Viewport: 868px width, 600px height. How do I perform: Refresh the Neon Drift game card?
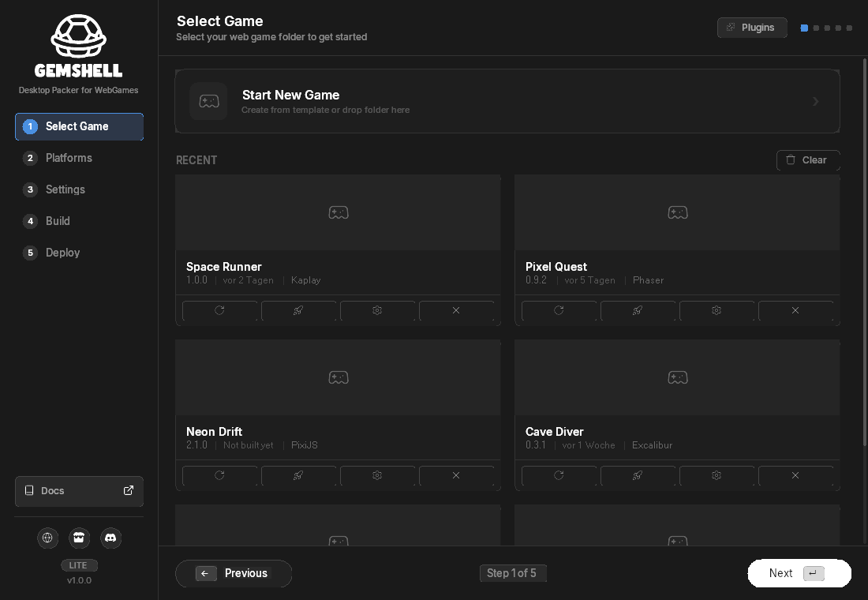[220, 475]
